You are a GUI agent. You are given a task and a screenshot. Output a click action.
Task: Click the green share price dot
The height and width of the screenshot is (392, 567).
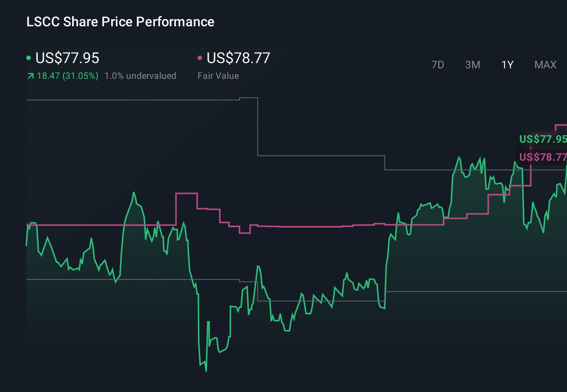[28, 58]
